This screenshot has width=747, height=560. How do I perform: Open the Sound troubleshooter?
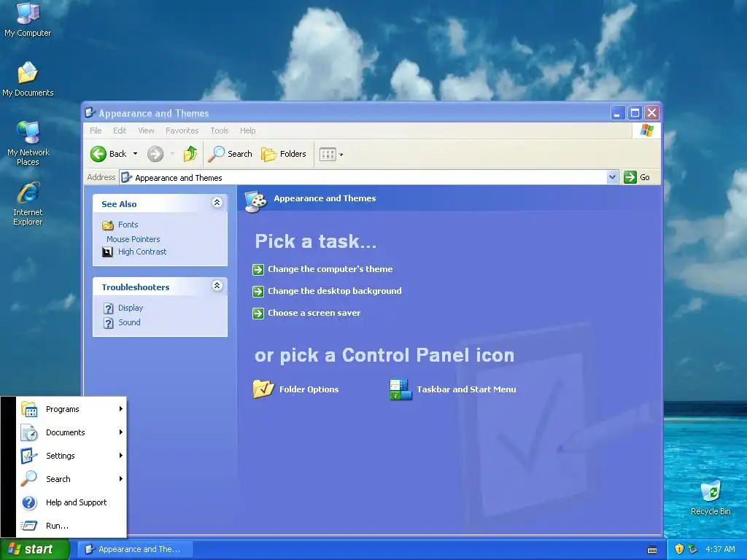[129, 322]
